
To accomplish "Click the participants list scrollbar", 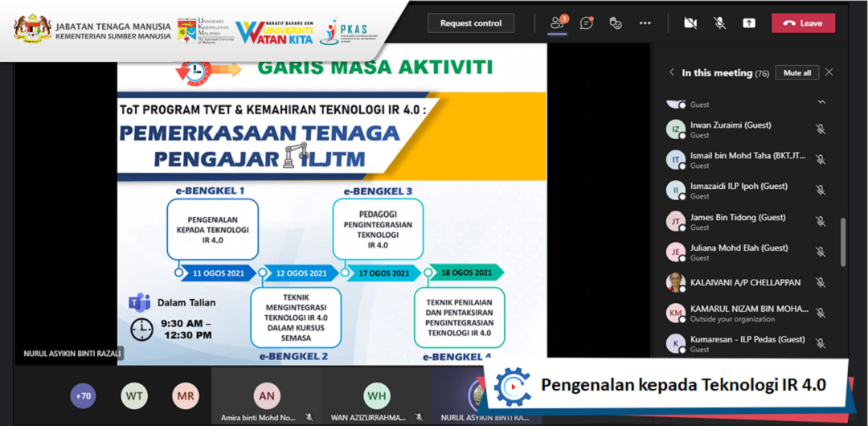I will click(842, 241).
